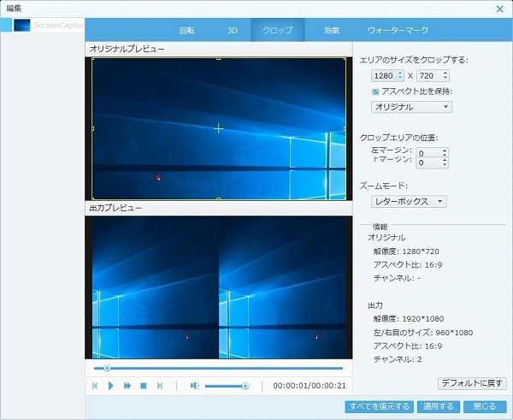The image size is (513, 420).
Task: Click the volume slider handle
Action: click(x=245, y=387)
